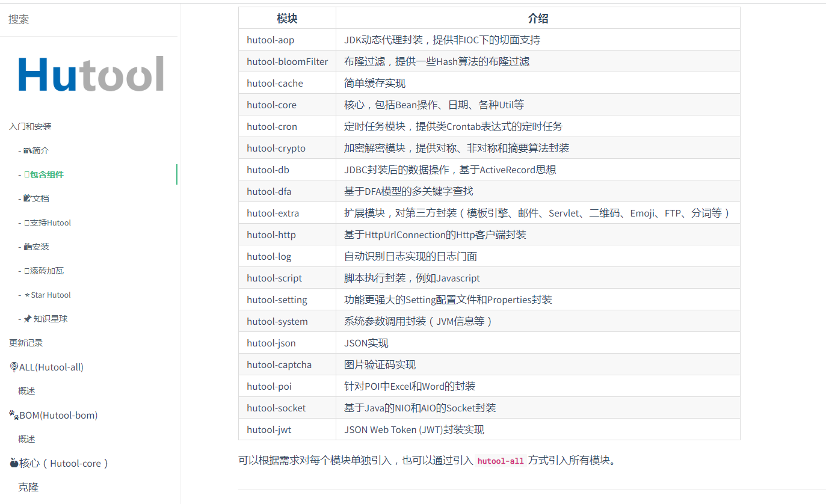Image resolution: width=826 pixels, height=504 pixels.
Task: Click the 布隆过滤 description cell
Action: 538,61
